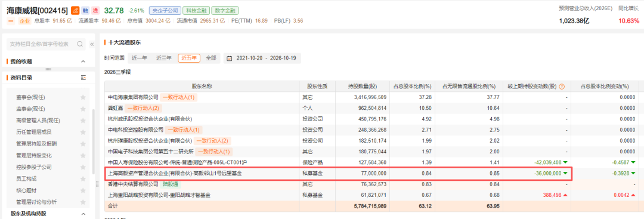Click the red 通 badge icon

[x=95, y=10]
